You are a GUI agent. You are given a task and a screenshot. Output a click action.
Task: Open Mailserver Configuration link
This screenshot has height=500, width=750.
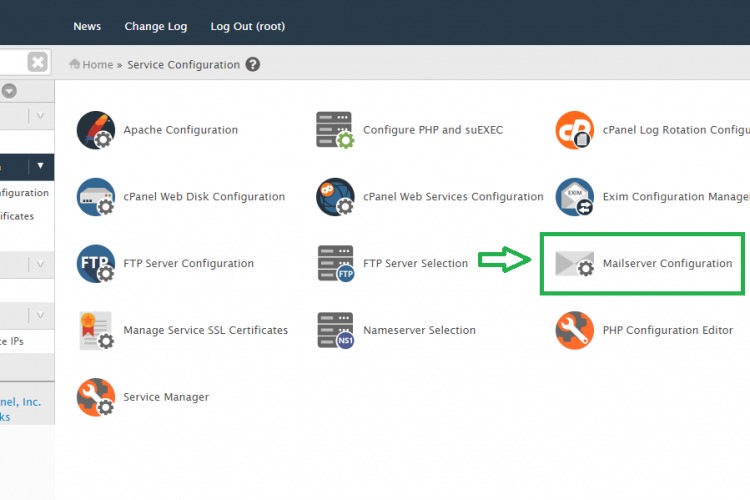tap(667, 264)
